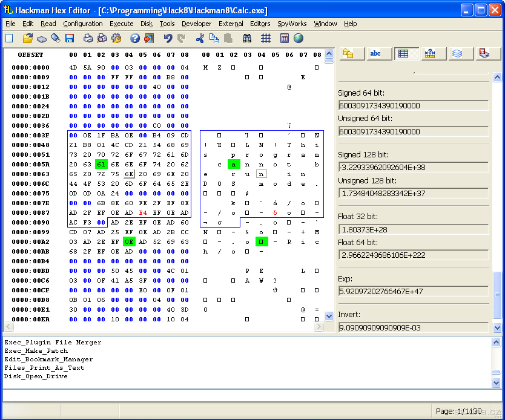Viewport: 505px width, 420px height.
Task: Choose Disk_Open_Drive in the command list
Action: click(36, 376)
